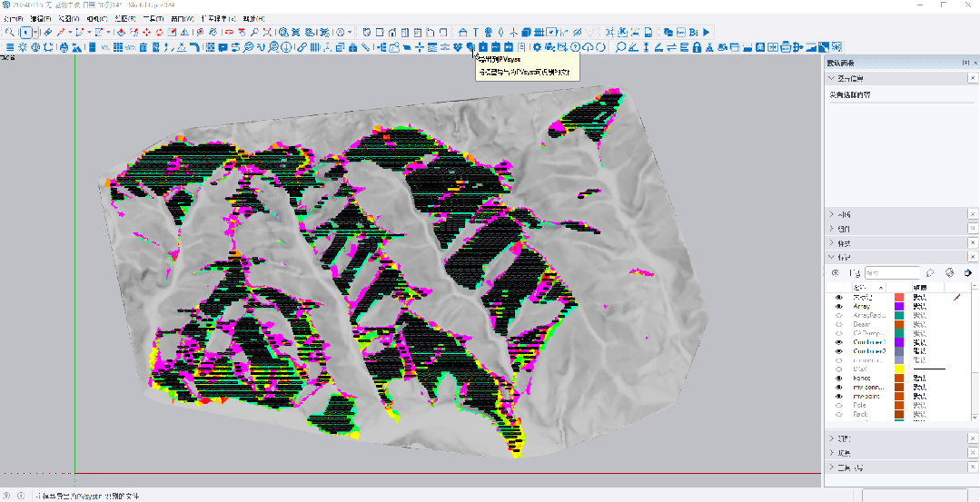This screenshot has width=980, height=502.
Task: Click the search magnifier toolbar icon
Action: [x=9, y=33]
